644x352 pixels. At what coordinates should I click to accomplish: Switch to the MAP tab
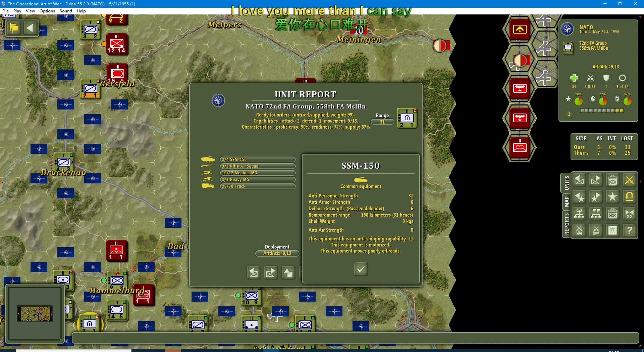point(567,202)
